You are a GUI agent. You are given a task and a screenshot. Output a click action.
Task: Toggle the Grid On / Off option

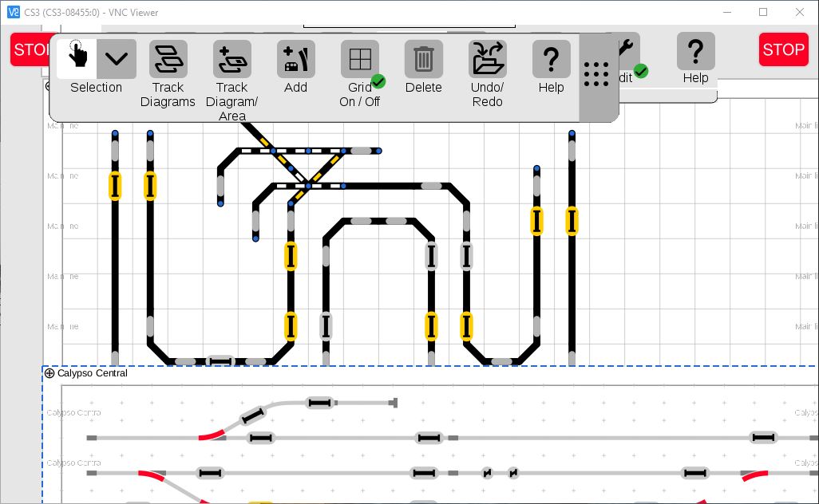pos(360,59)
